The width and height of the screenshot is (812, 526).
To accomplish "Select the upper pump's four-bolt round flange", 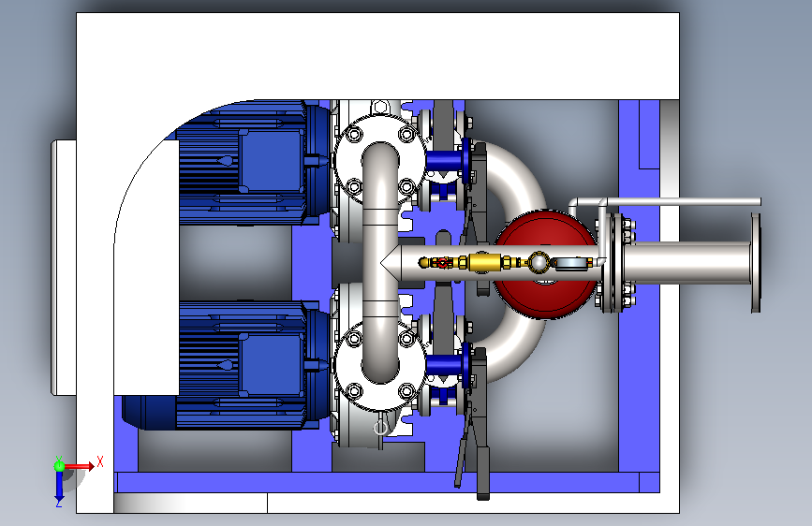I will pos(345,160).
